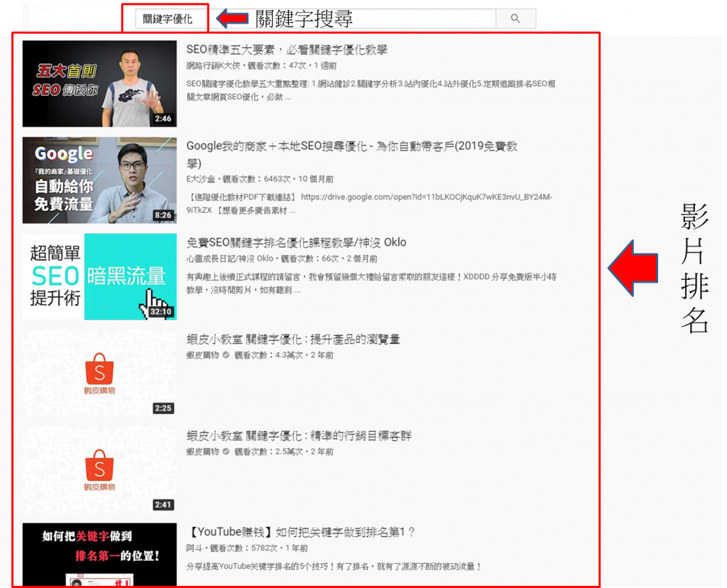This screenshot has width=727, height=588.
Task: Visit channel E大沙盒
Action: click(201, 179)
